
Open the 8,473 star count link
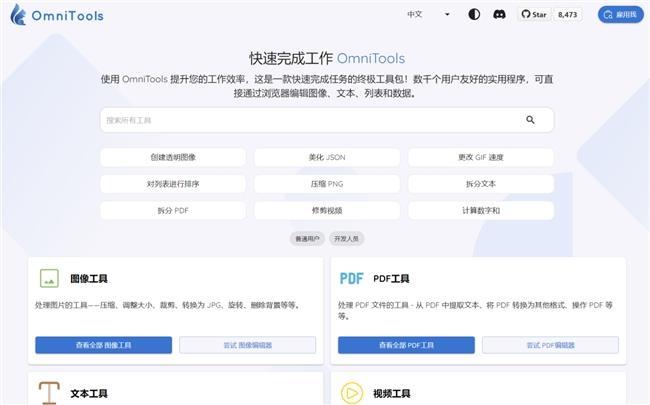(567, 15)
